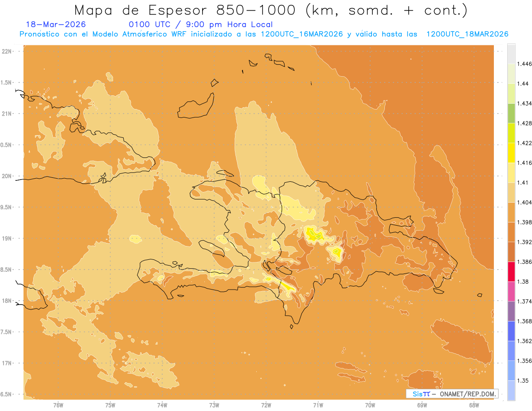Select the "20N" latitude label

[7, 176]
